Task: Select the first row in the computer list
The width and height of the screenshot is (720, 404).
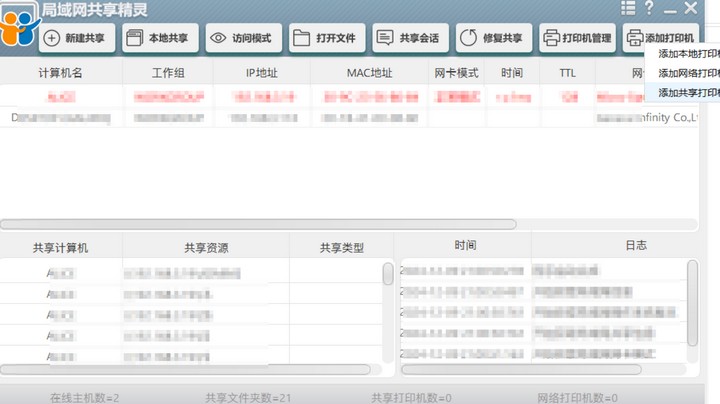Action: [x=300, y=97]
